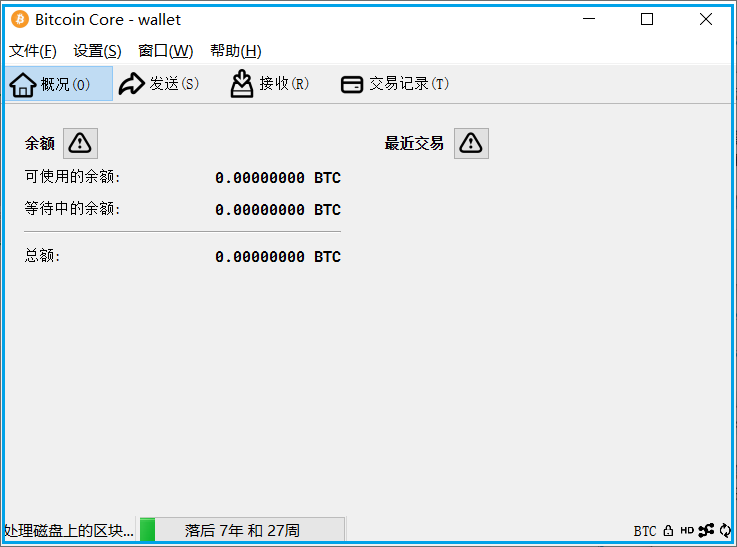Click the HD wallet status icon
The width and height of the screenshot is (737, 547).
(687, 531)
